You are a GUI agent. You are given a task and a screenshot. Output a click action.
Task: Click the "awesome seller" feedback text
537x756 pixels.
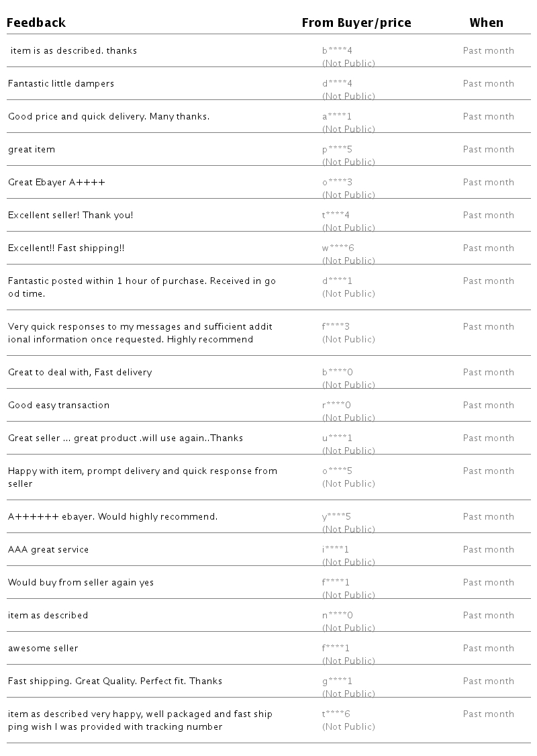click(x=43, y=649)
